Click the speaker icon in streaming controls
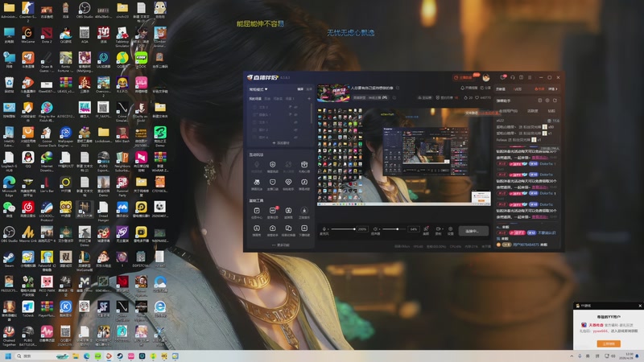This screenshot has width=644, height=362. (x=375, y=229)
